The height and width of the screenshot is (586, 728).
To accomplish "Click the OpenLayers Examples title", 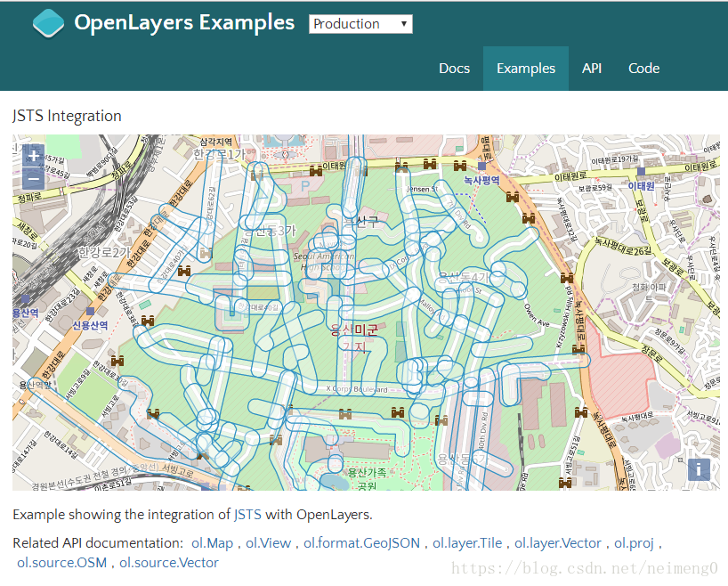I will (184, 23).
